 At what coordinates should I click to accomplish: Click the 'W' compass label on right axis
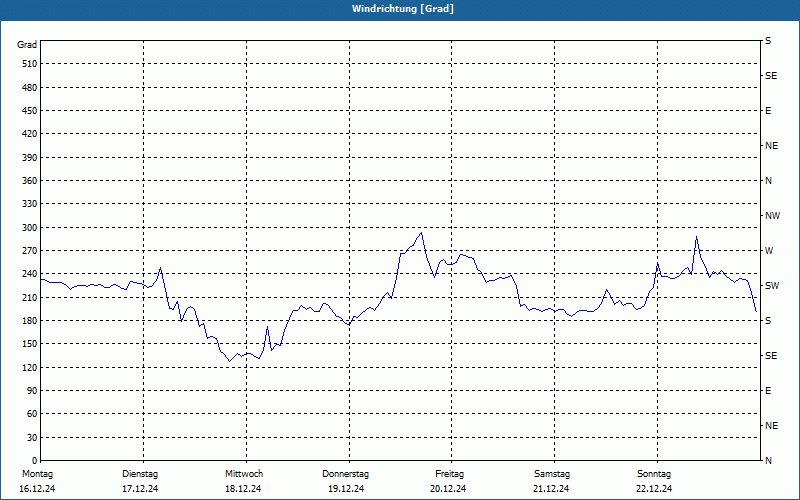(x=769, y=251)
